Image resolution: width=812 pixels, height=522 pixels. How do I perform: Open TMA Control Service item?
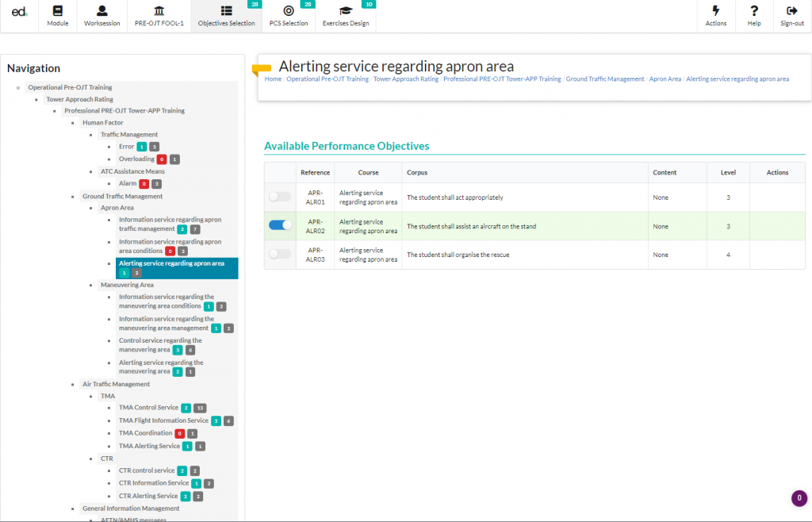pyautogui.click(x=148, y=408)
